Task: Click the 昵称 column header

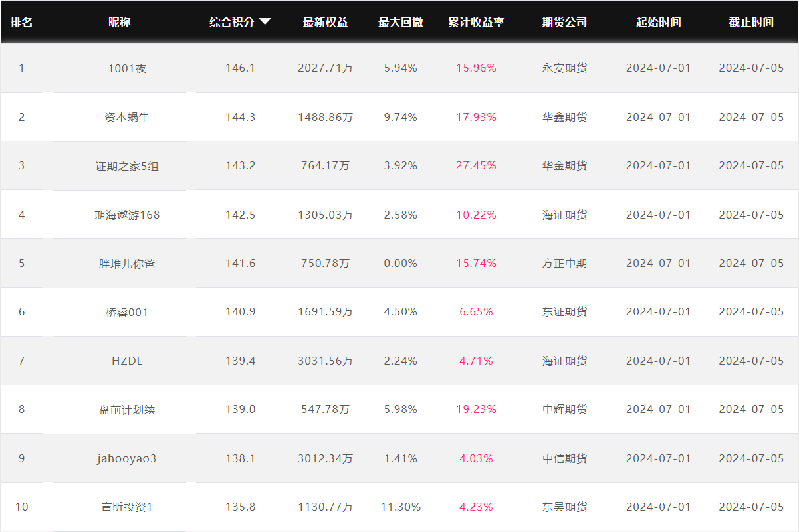Action: point(120,22)
